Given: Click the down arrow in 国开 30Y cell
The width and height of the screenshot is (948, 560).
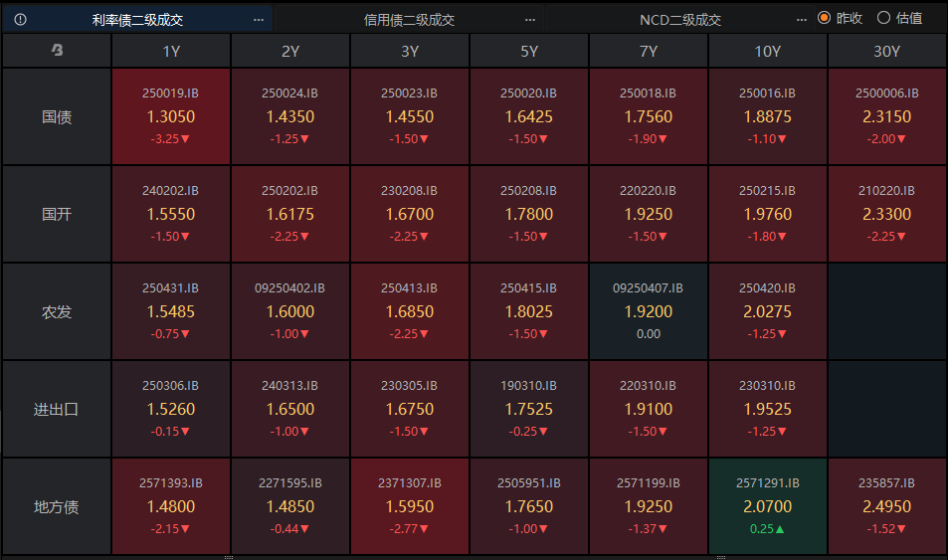Looking at the screenshot, I should [x=901, y=237].
